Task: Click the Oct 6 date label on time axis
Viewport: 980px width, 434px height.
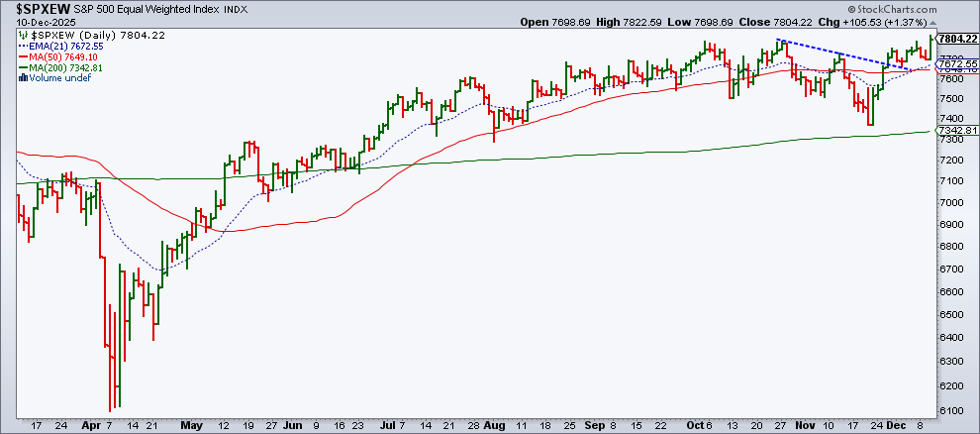Action: click(x=697, y=423)
